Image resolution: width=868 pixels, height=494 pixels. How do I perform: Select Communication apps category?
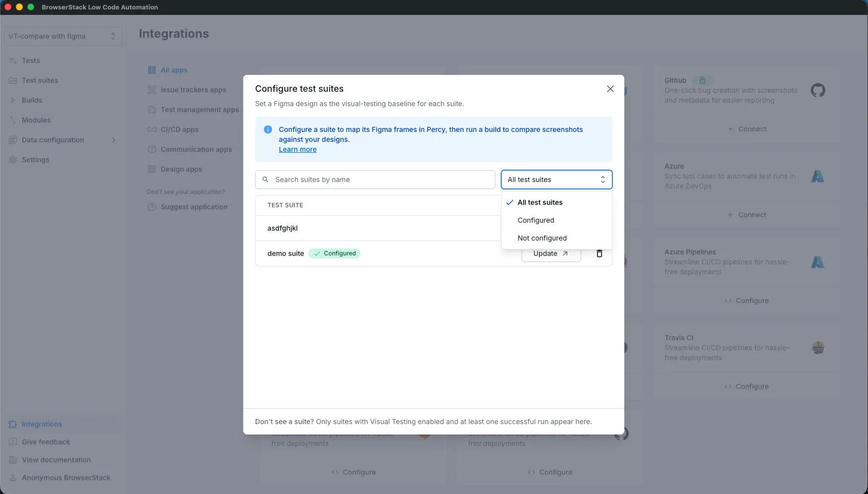point(197,149)
